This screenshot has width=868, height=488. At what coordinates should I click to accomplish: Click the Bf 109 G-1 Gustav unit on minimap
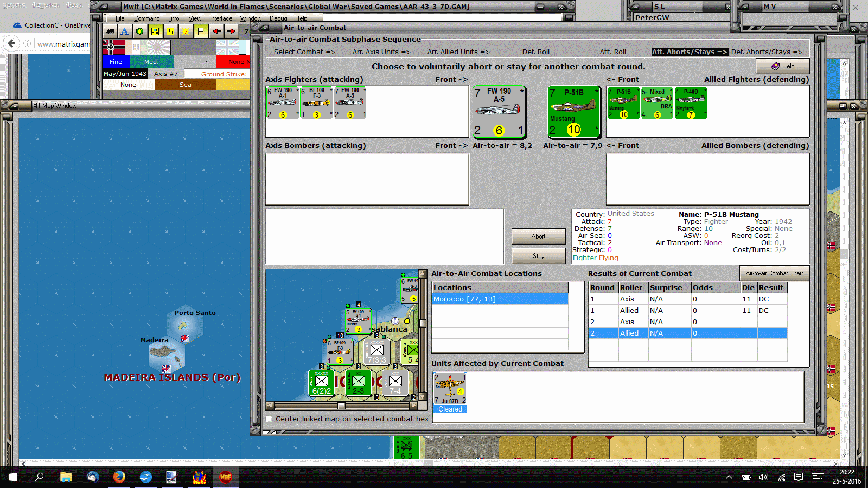pos(358,320)
